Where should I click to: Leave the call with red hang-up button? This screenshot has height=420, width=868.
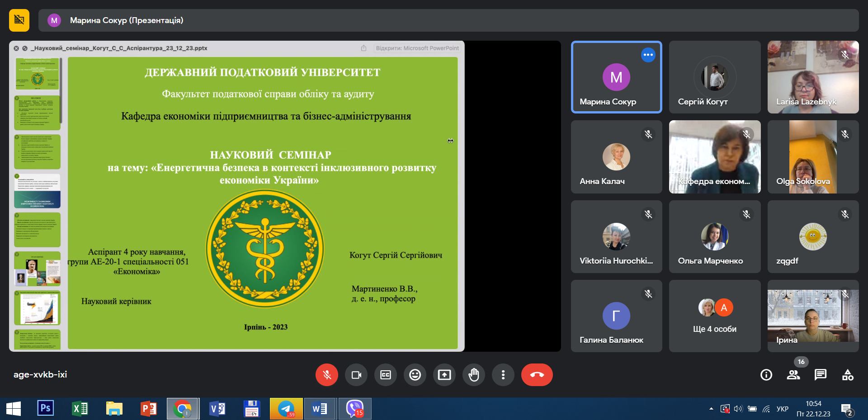[537, 375]
